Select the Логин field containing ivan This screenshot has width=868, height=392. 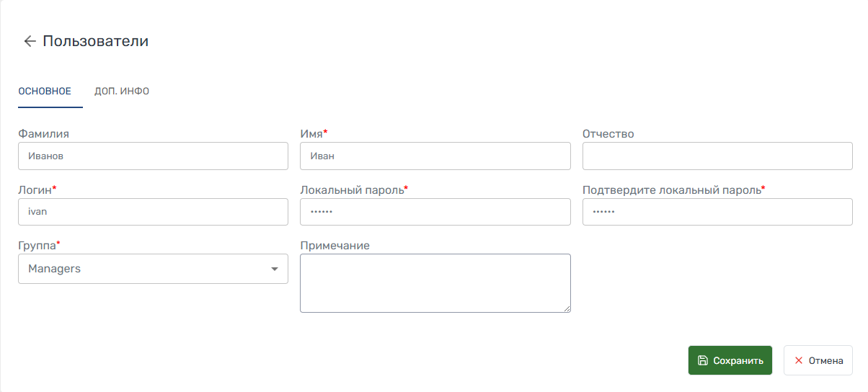point(153,212)
